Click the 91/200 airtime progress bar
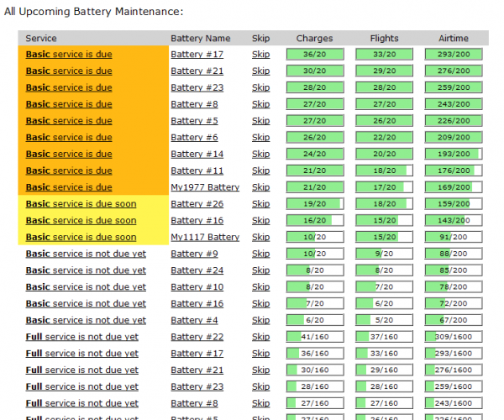The image size is (504, 420). 454,237
